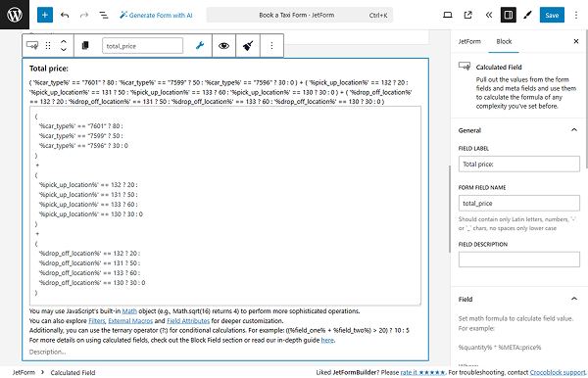This screenshot has height=378, width=588.
Task: Move block up with the up arrow
Action: (x=64, y=42)
